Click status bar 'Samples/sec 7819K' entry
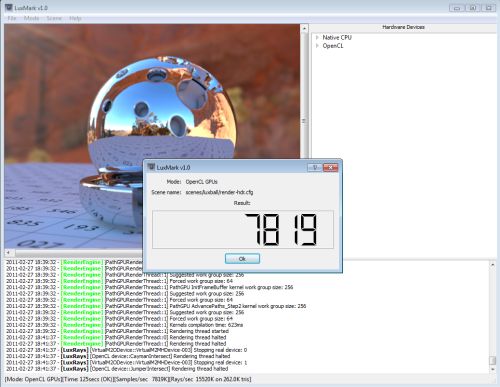Viewport: 500px width, 387px height. tap(142, 379)
